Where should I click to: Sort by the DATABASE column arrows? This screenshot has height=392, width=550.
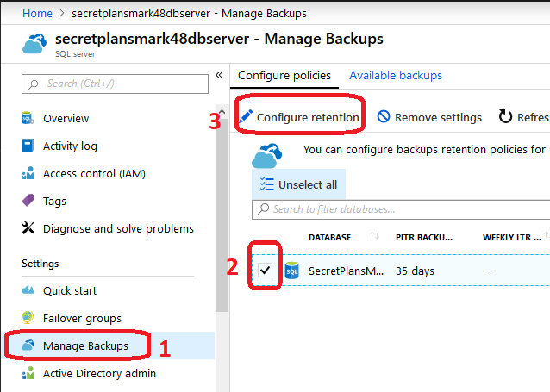[374, 236]
